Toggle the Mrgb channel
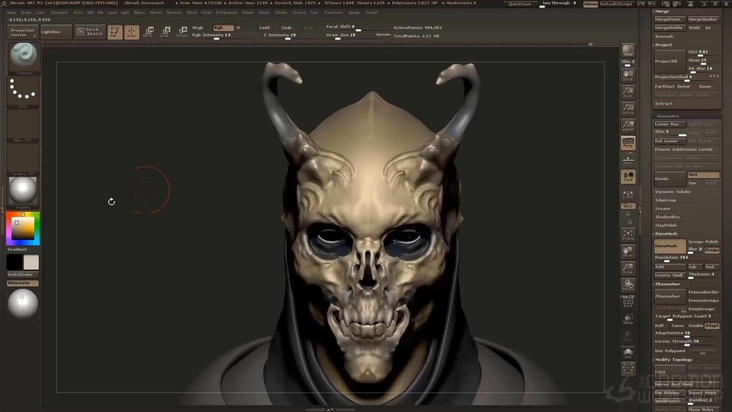Screen dimensions: 732x412 (x=198, y=28)
